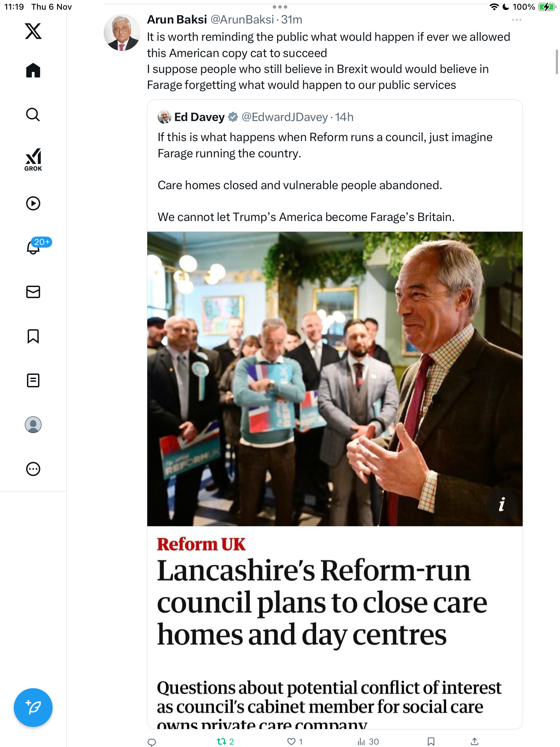The image size is (560, 747).
Task: Open Bookmarks from sidebar
Action: tap(33, 336)
